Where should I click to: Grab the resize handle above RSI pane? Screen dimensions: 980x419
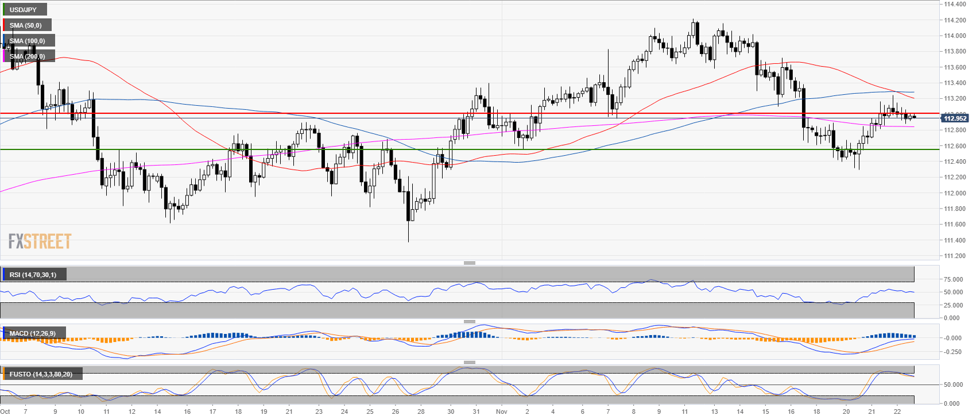click(x=469, y=263)
